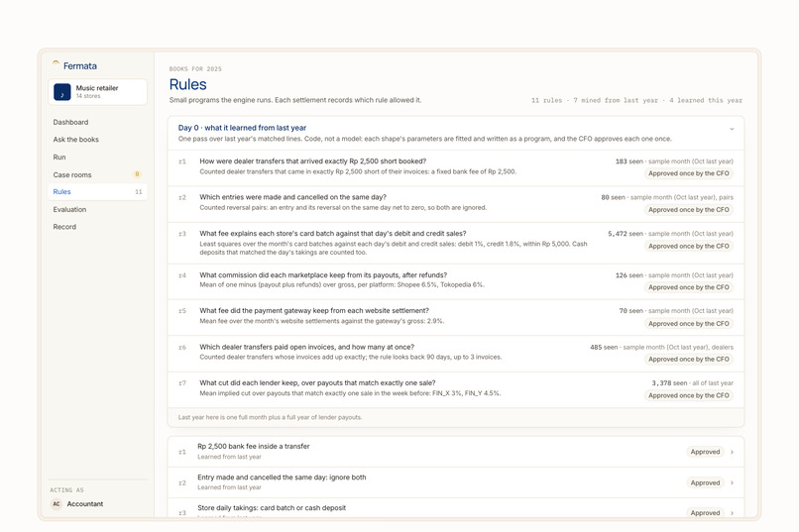Click the Rules page heading
Viewport: 799px width, 532px height.
(x=188, y=84)
